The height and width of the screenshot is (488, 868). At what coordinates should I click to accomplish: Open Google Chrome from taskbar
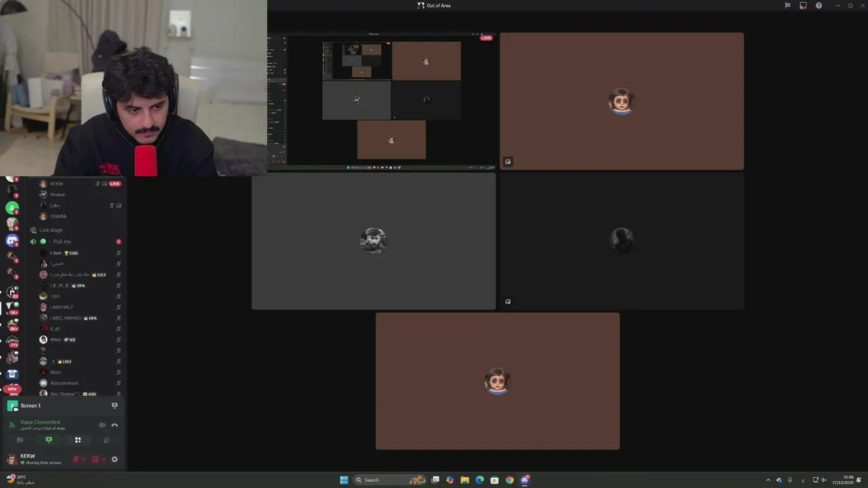[x=509, y=480]
